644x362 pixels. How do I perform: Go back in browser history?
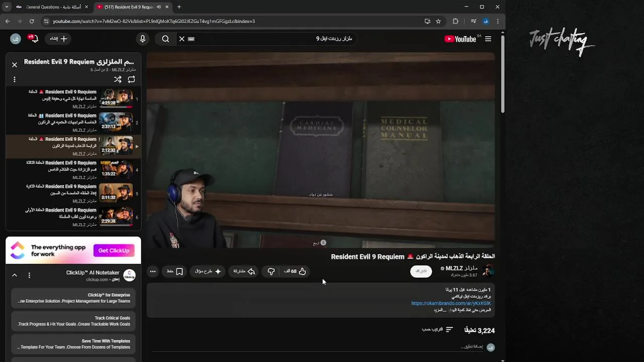point(8,21)
